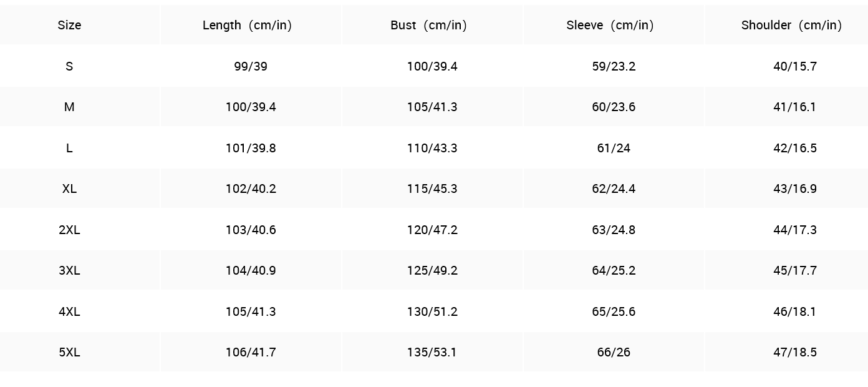
Task: Click sleeve value 61/24
Action: coord(614,148)
